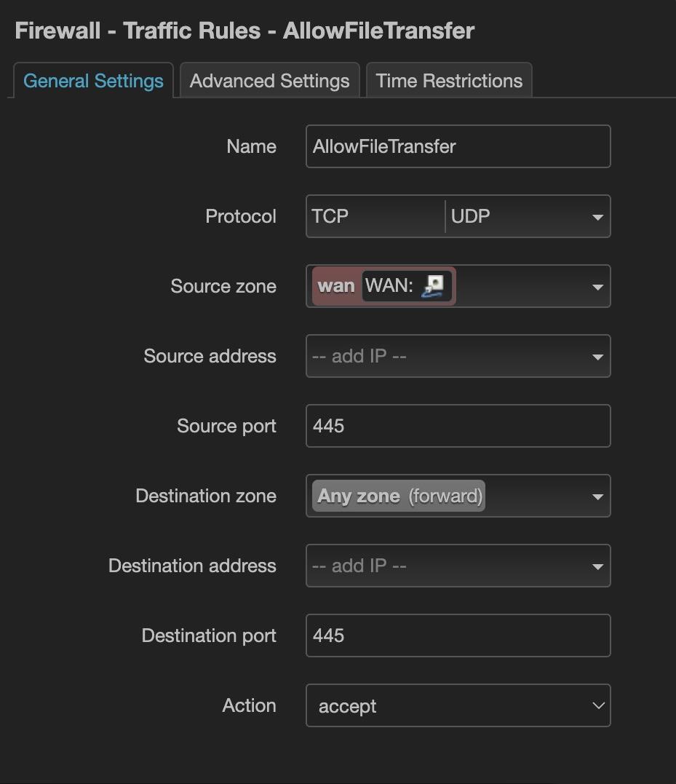Click the Source address dropdown arrow
This screenshot has width=676, height=784.
597,357
